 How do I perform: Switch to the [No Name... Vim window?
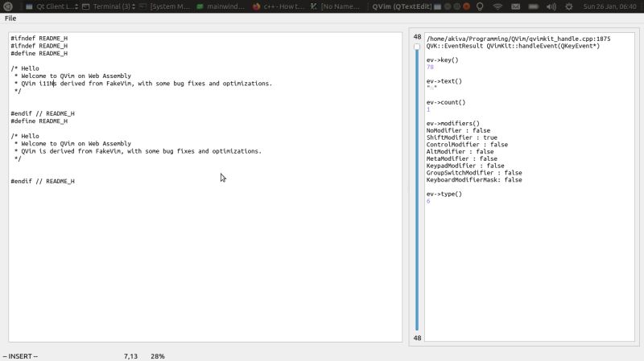point(335,6)
